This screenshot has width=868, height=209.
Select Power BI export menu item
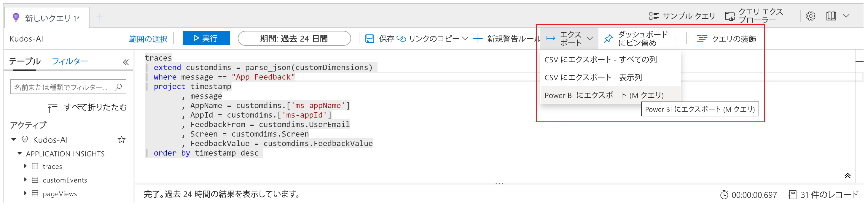point(604,95)
